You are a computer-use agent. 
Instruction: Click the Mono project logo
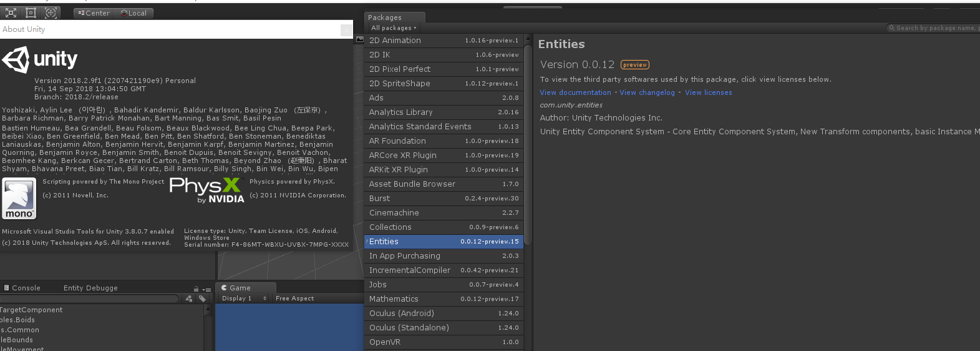click(x=19, y=199)
